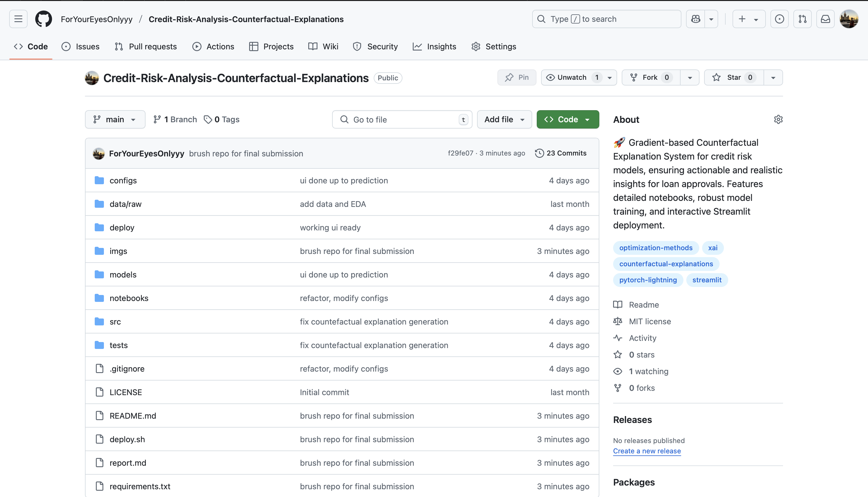
Task: Open the notifications inbox icon
Action: [x=825, y=19]
